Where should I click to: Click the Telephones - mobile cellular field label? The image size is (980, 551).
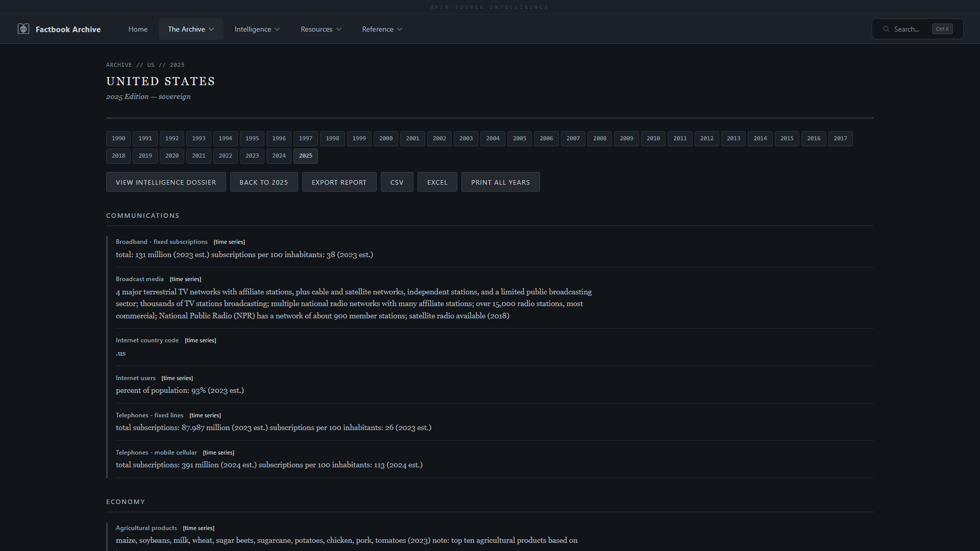coord(156,453)
